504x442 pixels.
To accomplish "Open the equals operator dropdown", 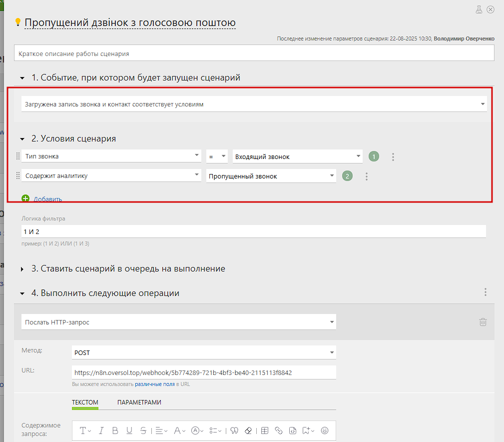I will pos(217,156).
